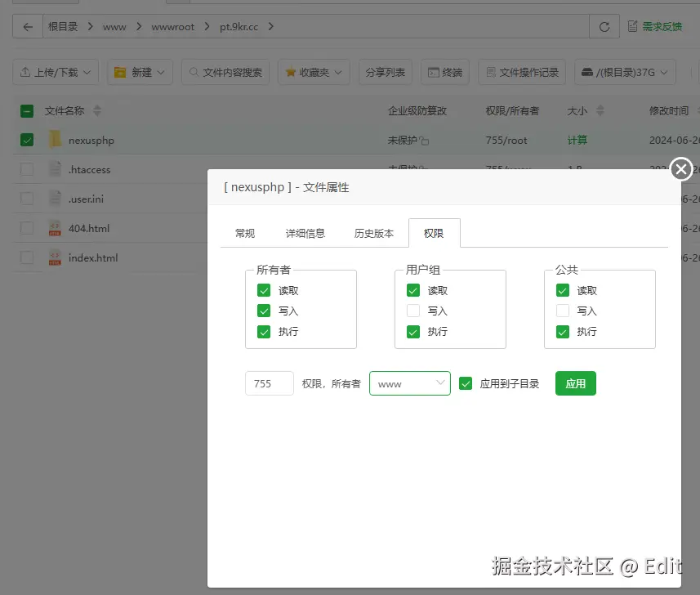This screenshot has width=700, height=595.
Task: Toggle 用户组 执行 permission
Action: pyautogui.click(x=413, y=332)
